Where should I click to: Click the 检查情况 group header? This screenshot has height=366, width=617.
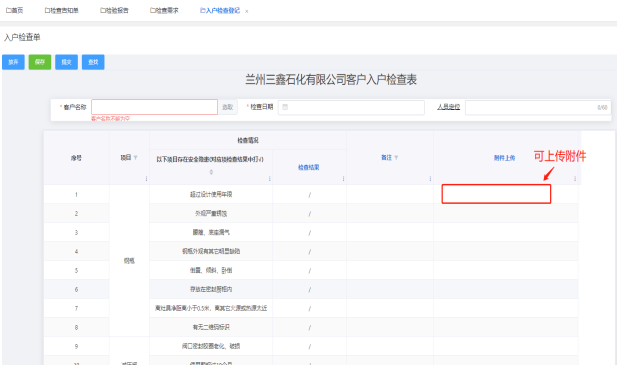(248, 140)
